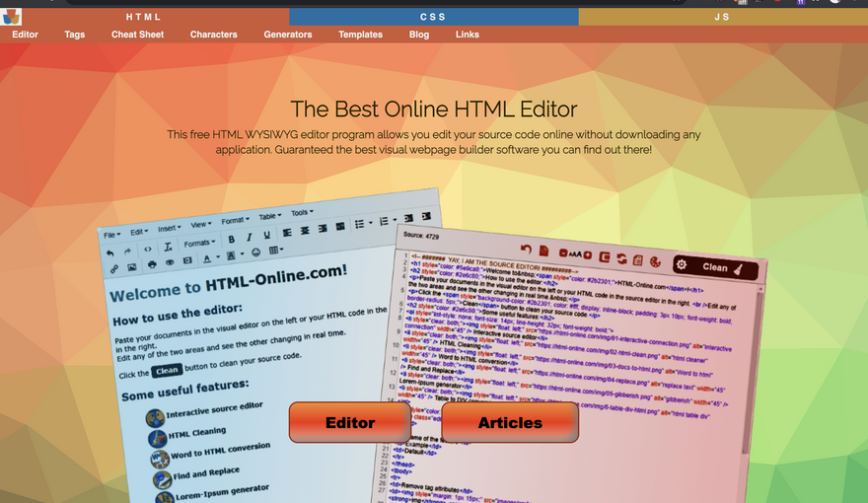Image resolution: width=868 pixels, height=503 pixels.
Task: Click the print icon in editor toolbar
Action: tap(152, 264)
